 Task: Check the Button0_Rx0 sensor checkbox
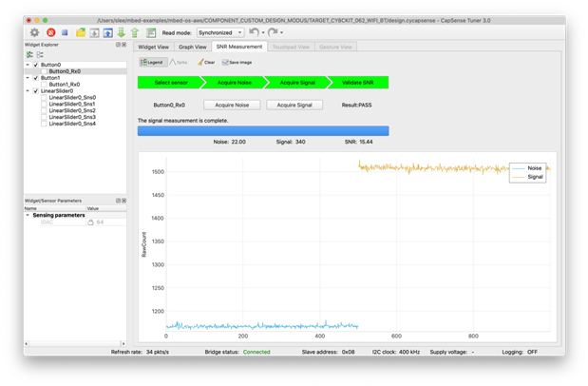click(x=44, y=71)
